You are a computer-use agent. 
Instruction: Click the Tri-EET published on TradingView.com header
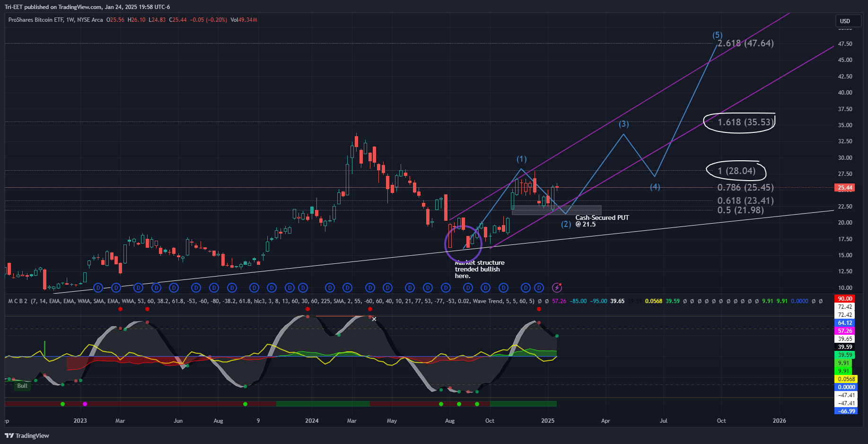(88, 7)
